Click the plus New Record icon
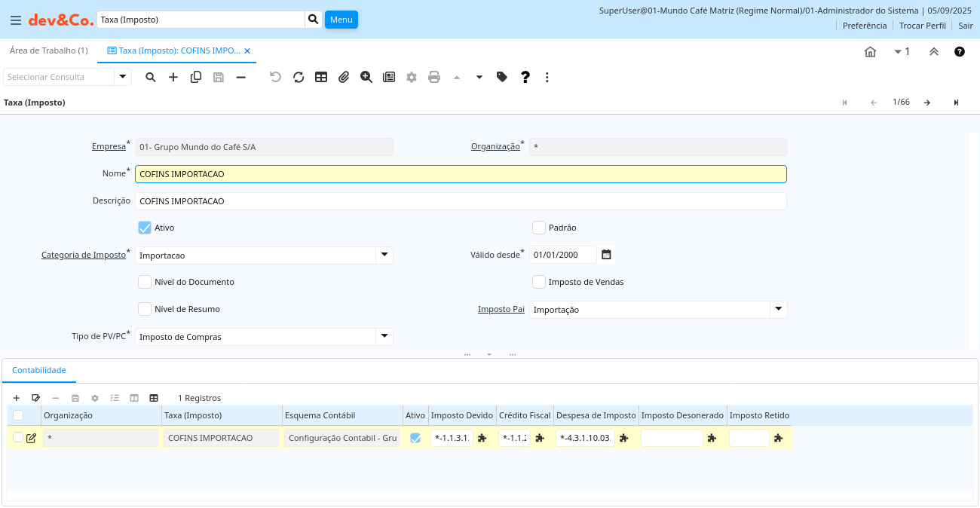 173,77
